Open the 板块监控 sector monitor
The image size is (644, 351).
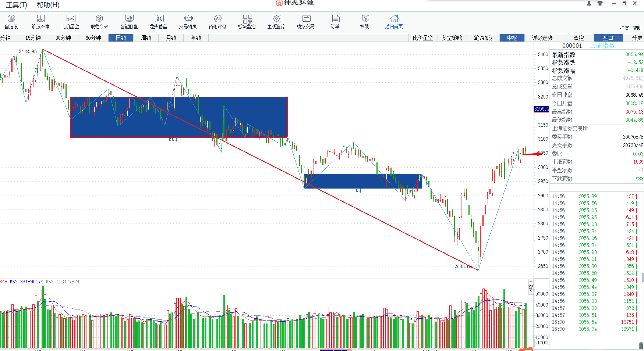pos(247,22)
